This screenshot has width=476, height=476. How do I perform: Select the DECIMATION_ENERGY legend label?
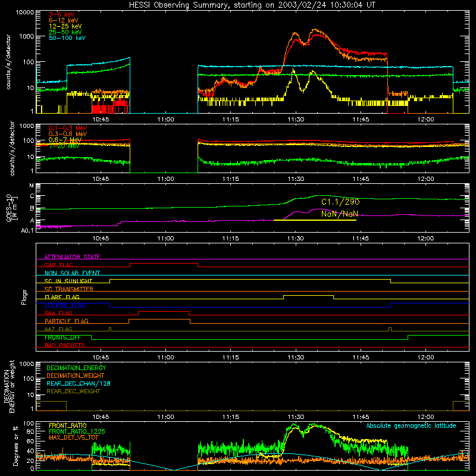coord(76,368)
